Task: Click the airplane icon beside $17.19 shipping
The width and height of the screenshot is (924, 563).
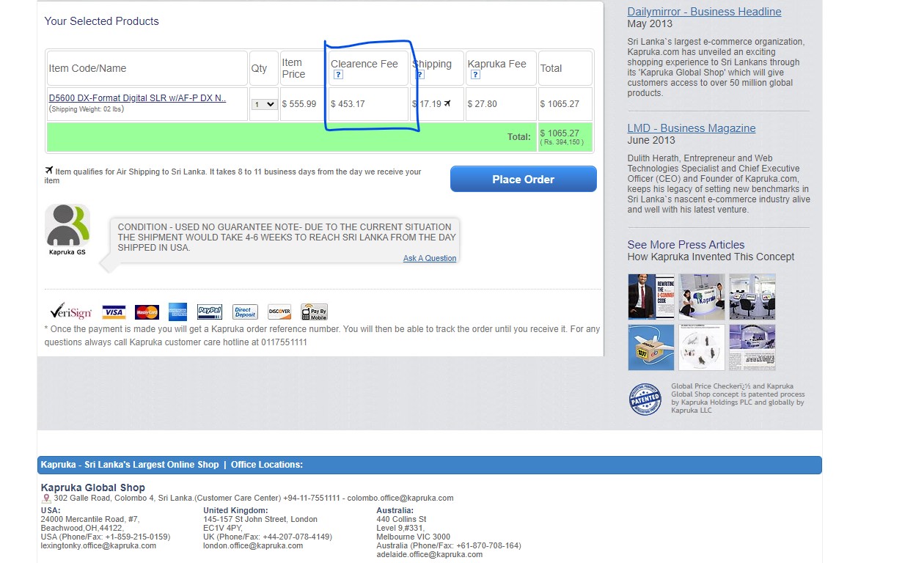Action: pyautogui.click(x=447, y=103)
